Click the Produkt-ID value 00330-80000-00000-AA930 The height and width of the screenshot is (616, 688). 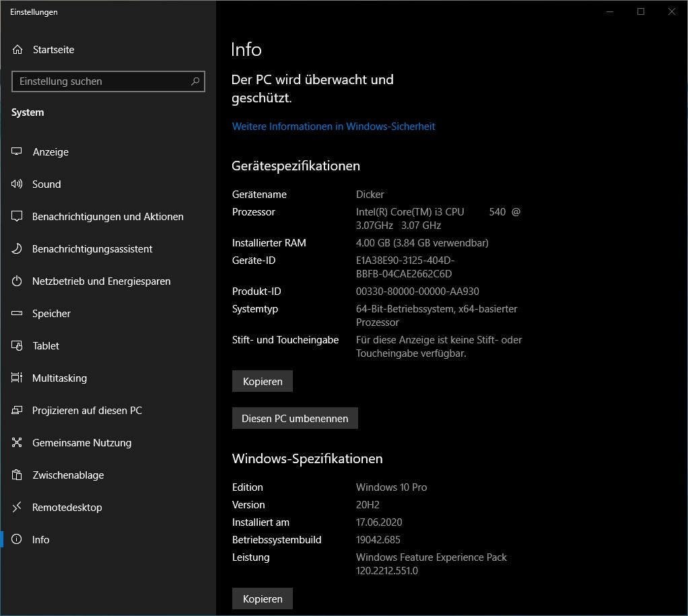417,292
